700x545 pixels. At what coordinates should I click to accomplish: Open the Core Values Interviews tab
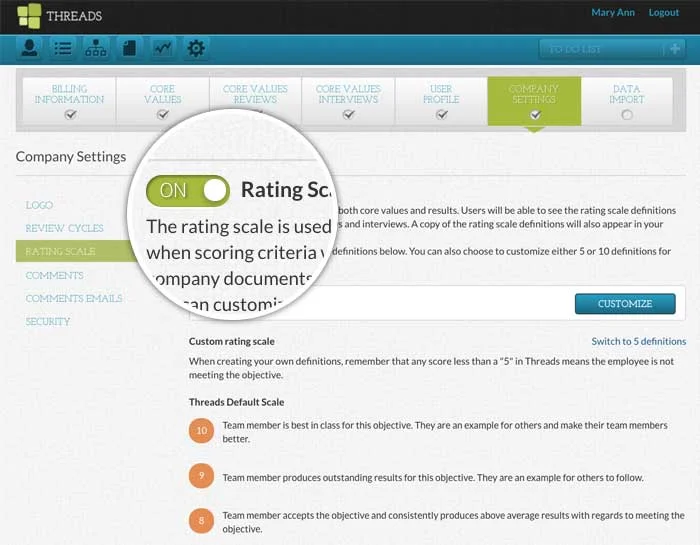click(x=348, y=101)
